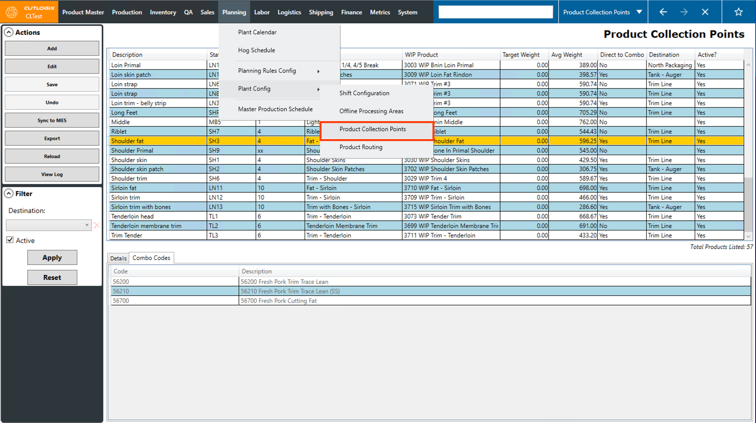Toggle the Active filter checkbox
756x423 pixels.
coord(10,240)
